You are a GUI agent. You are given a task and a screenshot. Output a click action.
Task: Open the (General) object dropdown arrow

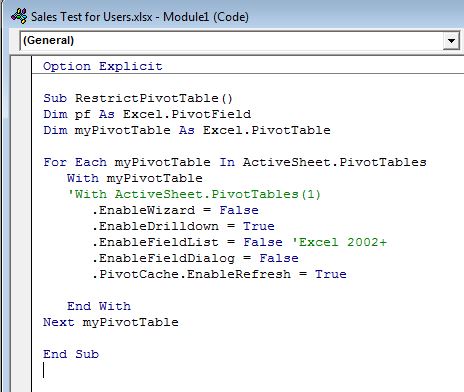pos(451,41)
